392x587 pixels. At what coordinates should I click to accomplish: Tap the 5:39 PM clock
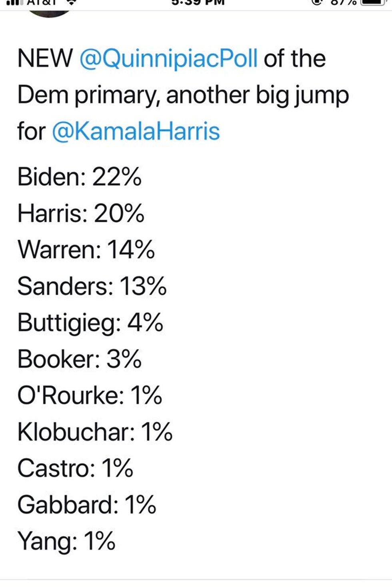tap(198, 2)
